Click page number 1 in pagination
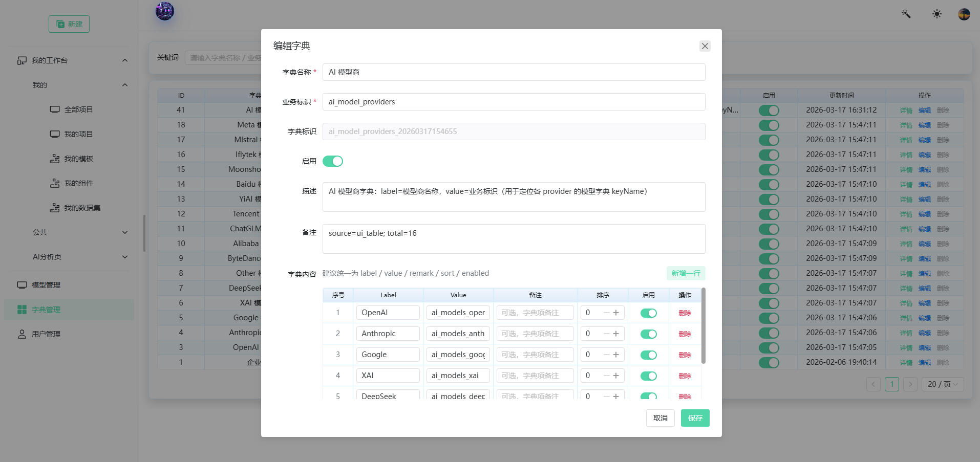Image resolution: width=980 pixels, height=462 pixels. (x=892, y=384)
